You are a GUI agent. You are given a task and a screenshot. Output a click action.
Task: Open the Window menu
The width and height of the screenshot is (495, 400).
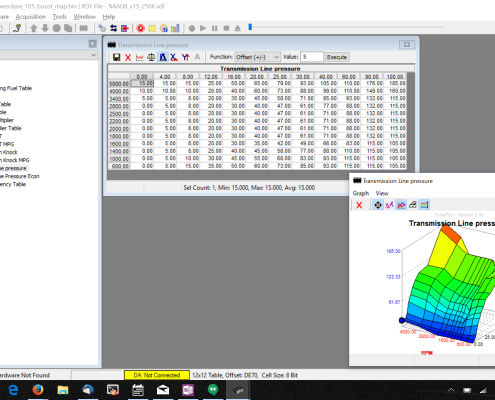[x=85, y=17]
